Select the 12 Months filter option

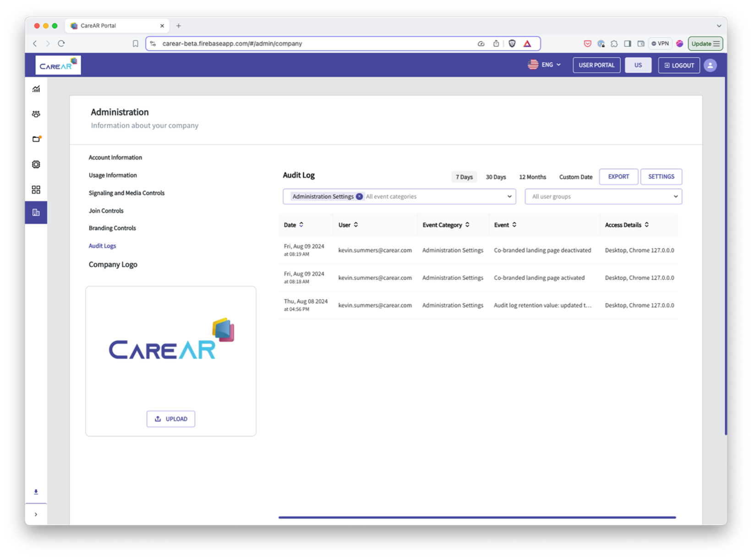[532, 176]
